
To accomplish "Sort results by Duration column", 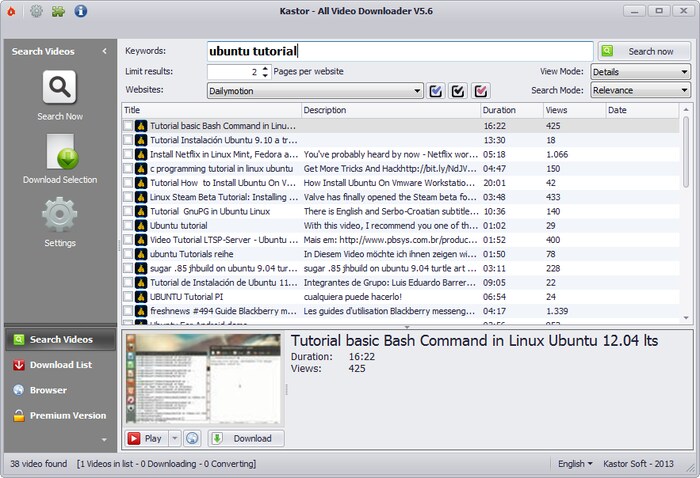I will pos(512,110).
